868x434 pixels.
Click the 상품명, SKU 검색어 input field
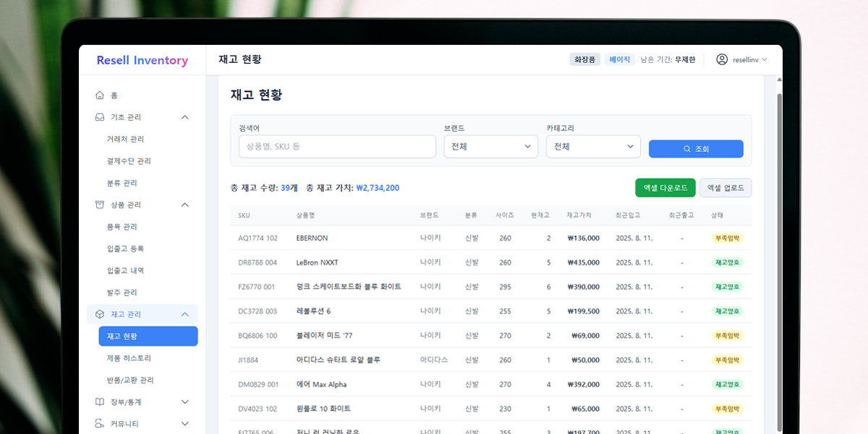(x=336, y=146)
